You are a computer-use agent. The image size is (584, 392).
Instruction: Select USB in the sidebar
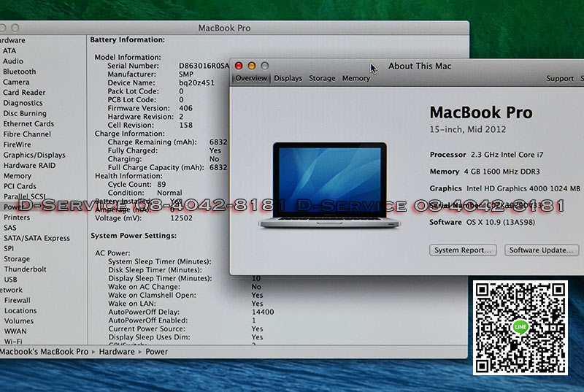[x=10, y=280]
